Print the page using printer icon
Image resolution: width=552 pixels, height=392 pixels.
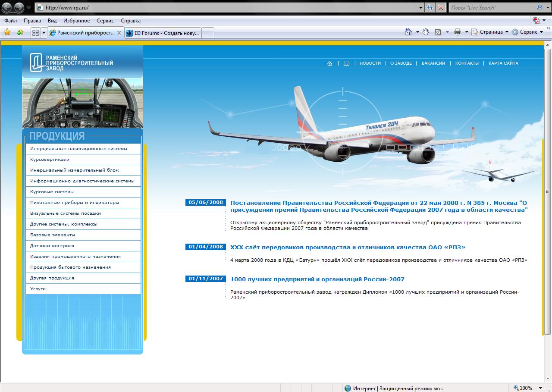coord(458,32)
